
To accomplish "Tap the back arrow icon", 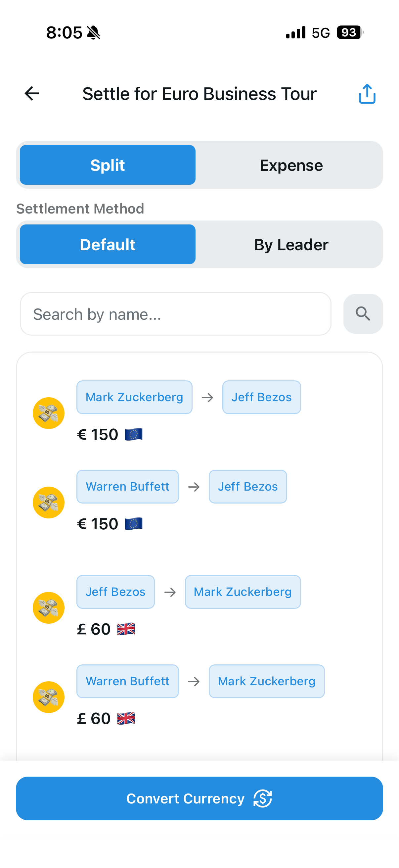I will pos(31,93).
